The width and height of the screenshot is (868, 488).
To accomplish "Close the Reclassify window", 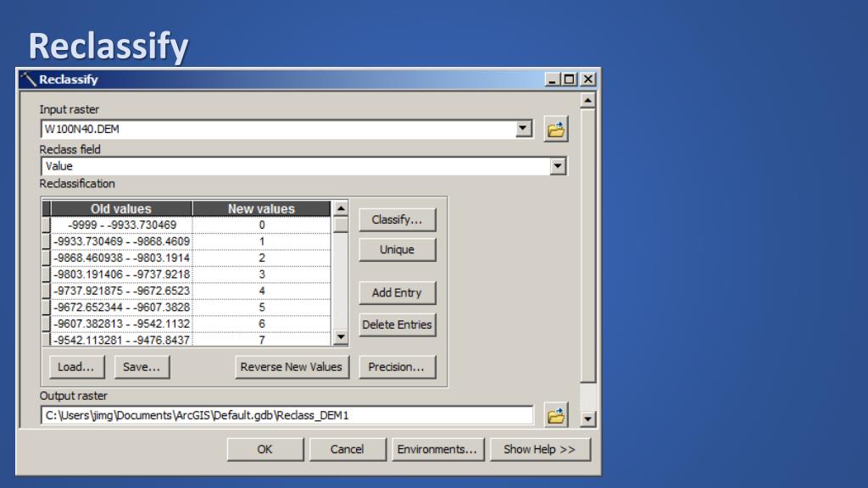I will click(588, 80).
